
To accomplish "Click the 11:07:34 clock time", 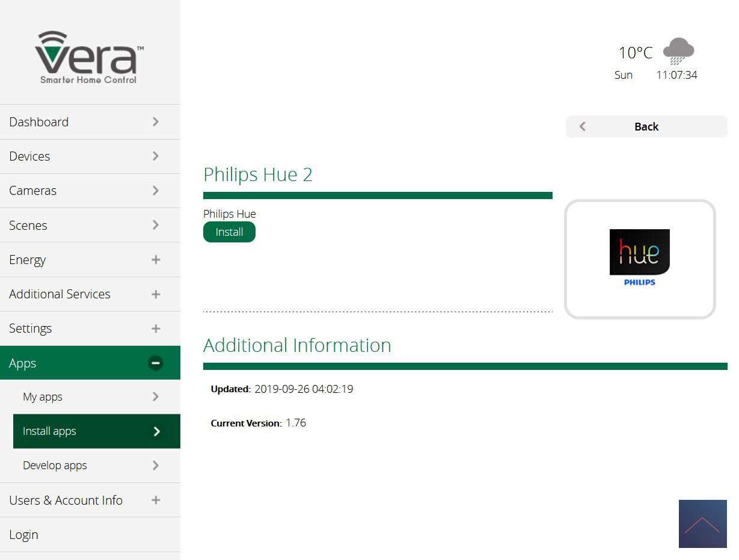I will [676, 75].
